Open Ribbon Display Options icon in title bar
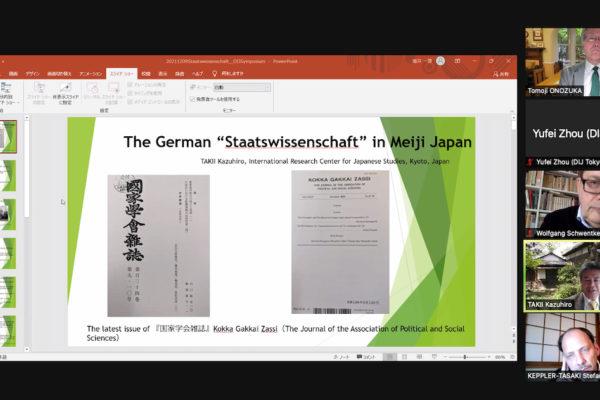The height and width of the screenshot is (400, 600). coord(457,61)
